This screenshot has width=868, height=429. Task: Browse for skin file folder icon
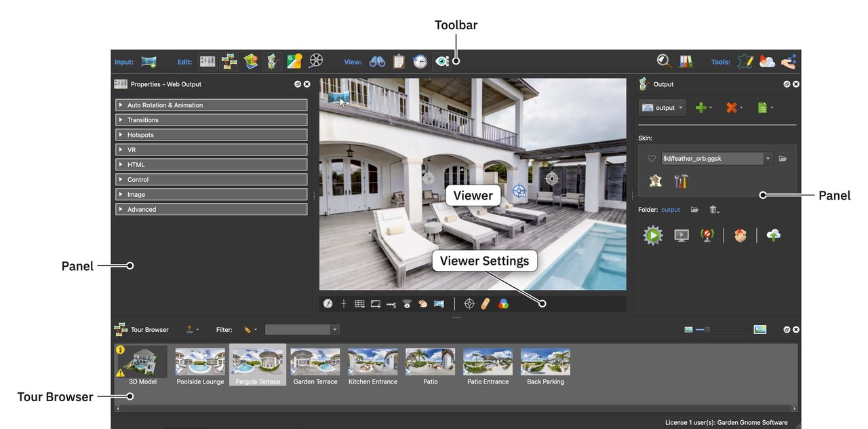[783, 159]
